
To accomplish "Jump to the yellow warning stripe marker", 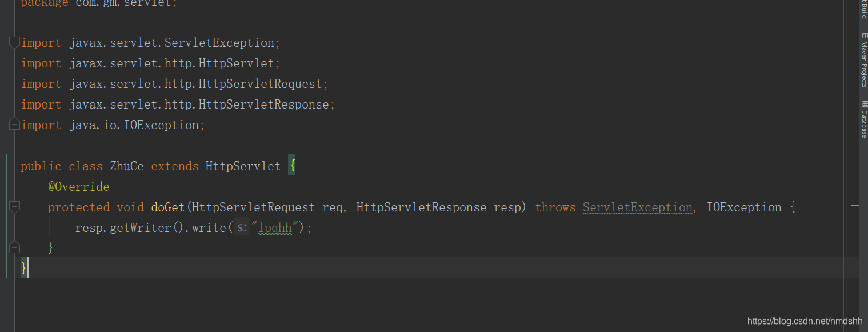I will coord(855,204).
